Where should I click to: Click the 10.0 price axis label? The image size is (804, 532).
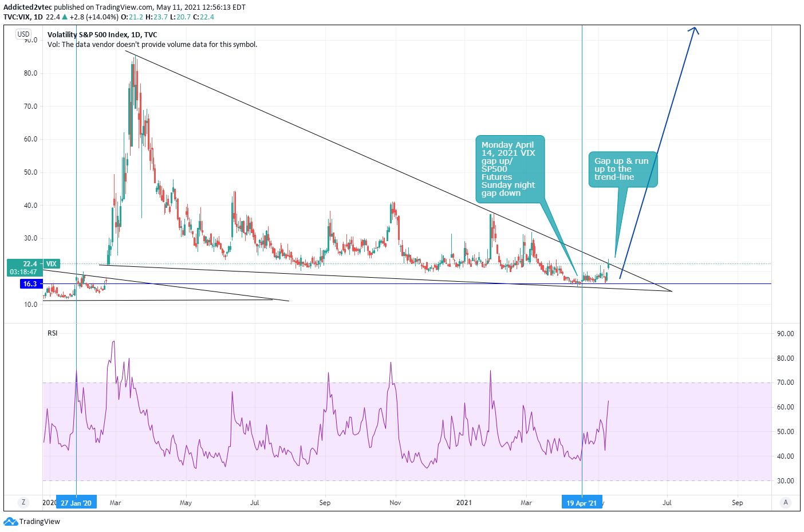click(x=30, y=305)
